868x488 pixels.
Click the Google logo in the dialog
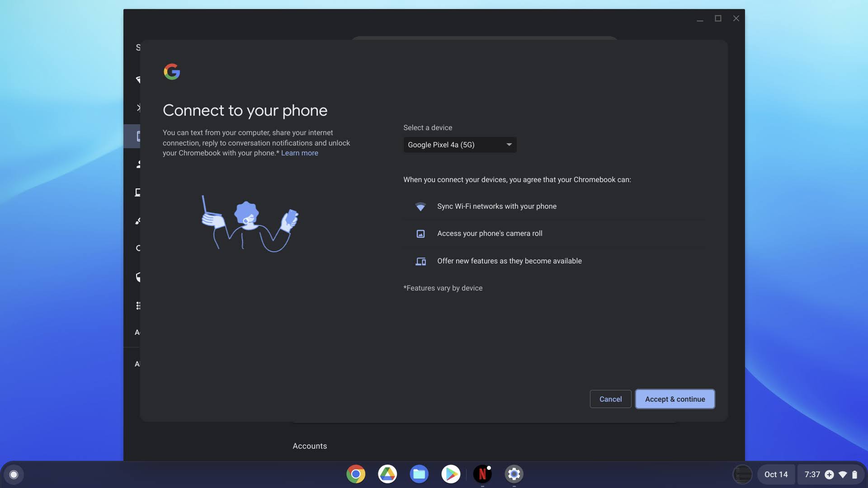coord(172,71)
